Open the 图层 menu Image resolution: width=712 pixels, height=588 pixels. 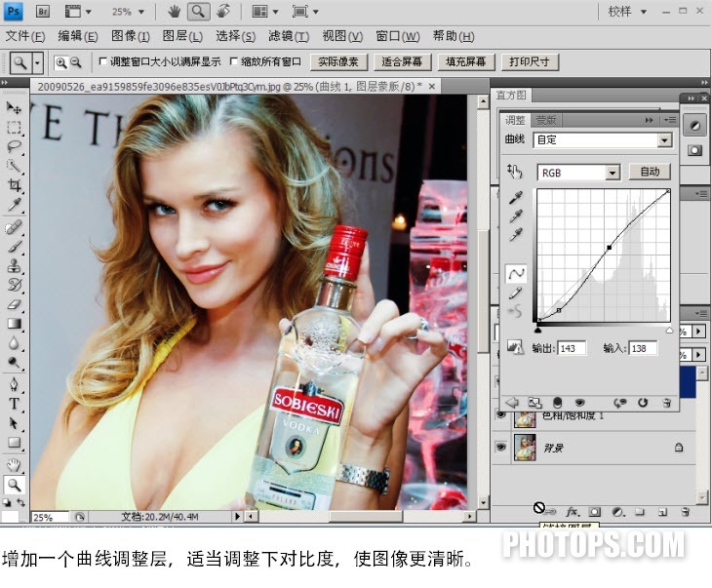pos(182,36)
